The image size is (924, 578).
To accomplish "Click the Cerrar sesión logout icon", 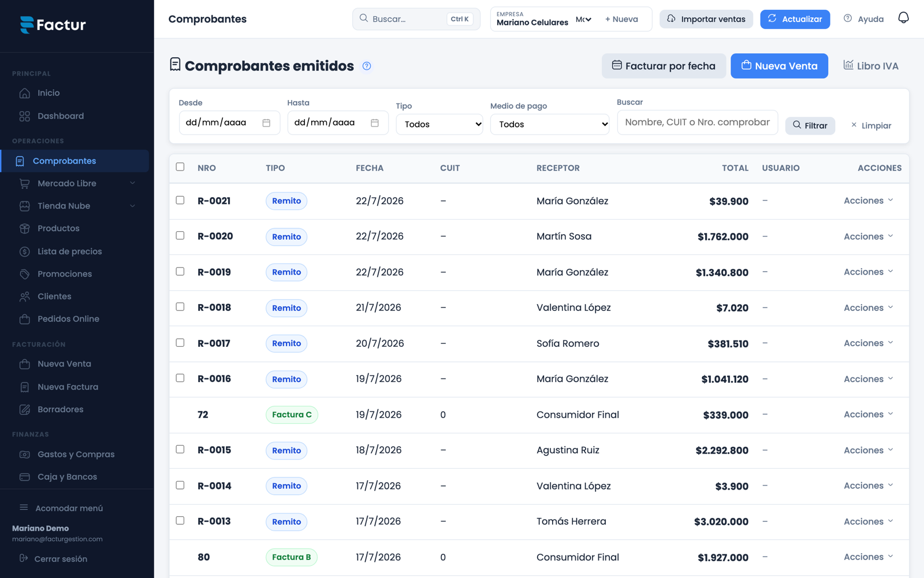I will (24, 558).
